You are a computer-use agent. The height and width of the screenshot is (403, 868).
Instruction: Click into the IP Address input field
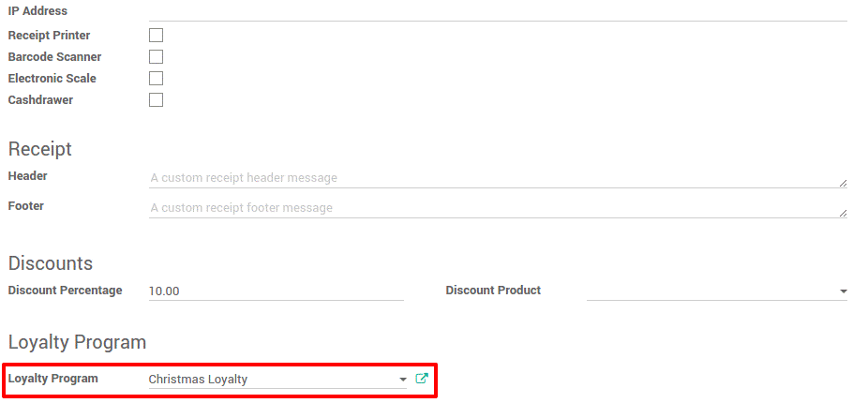[497, 11]
